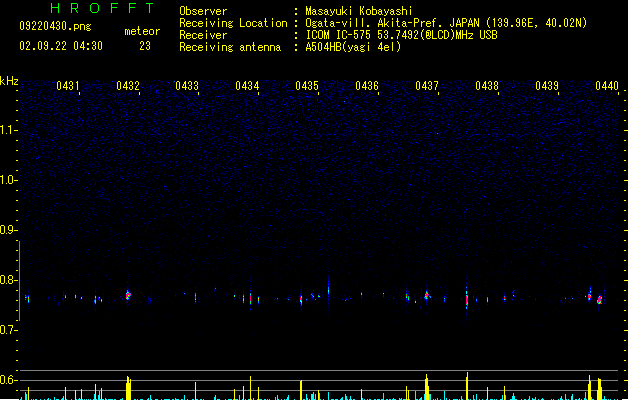
Task: Click the 0439 time marker
Action: point(547,86)
